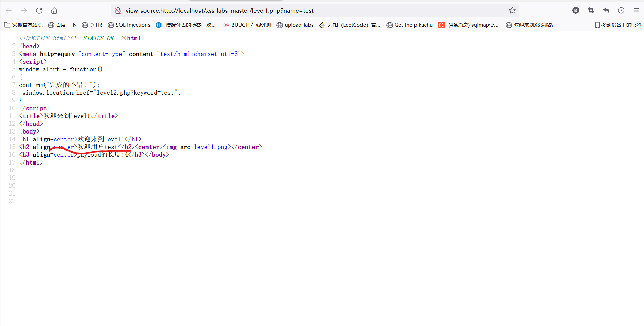Open the upload-labs bookmark
The image size is (644, 326).
tap(295, 25)
